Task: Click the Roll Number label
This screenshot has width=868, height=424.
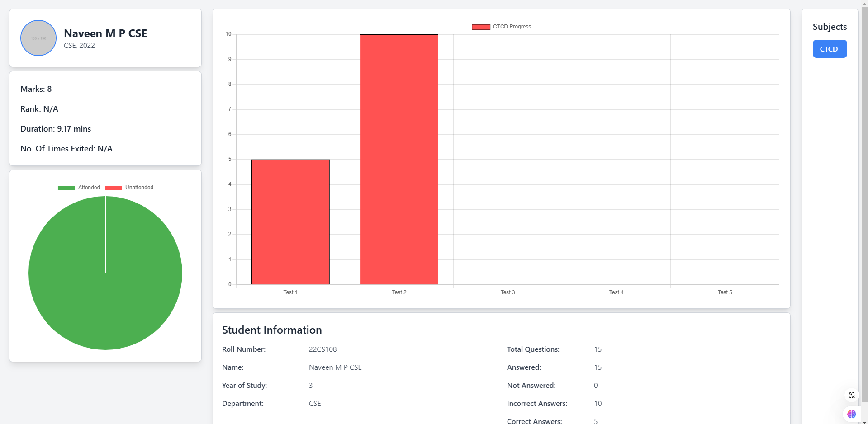Action: pyautogui.click(x=244, y=349)
